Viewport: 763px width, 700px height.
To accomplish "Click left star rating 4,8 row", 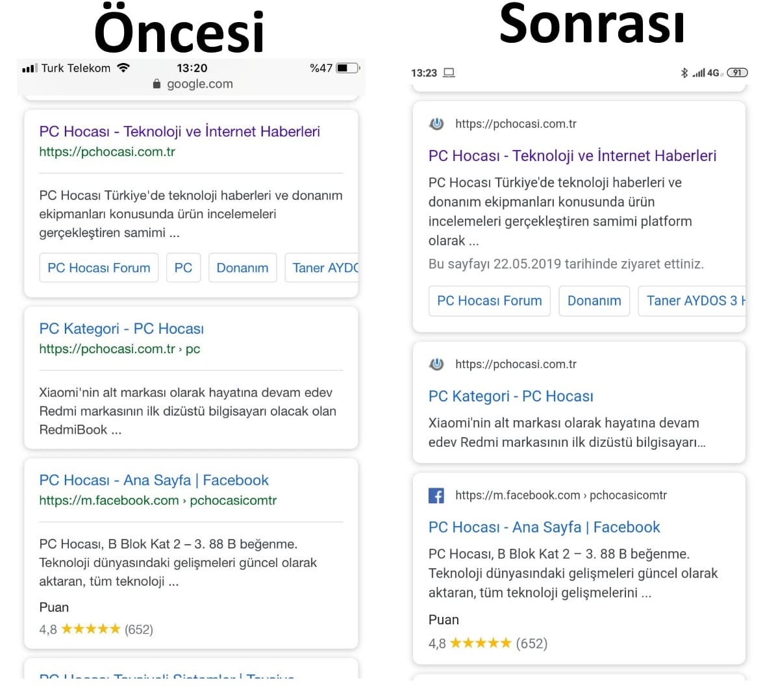I will coord(96,629).
